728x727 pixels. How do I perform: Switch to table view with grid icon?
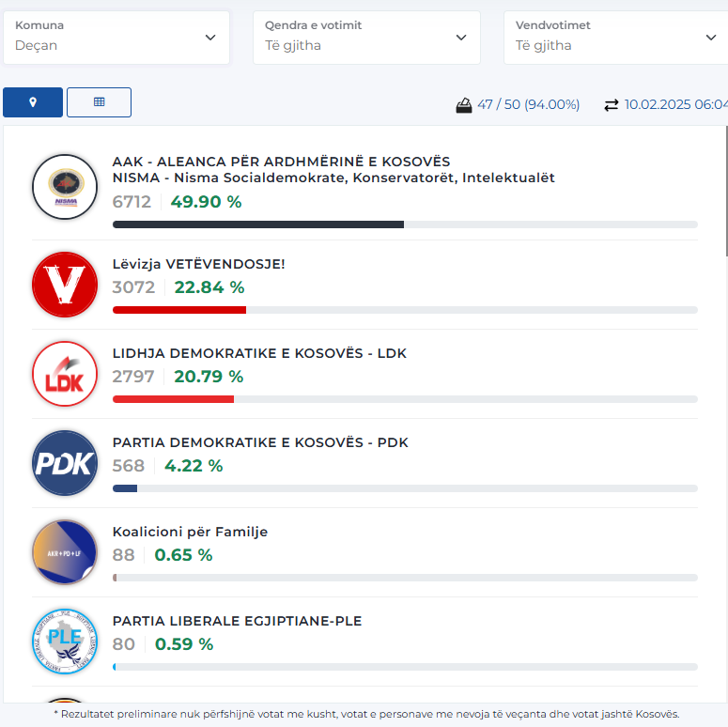pos(99,102)
